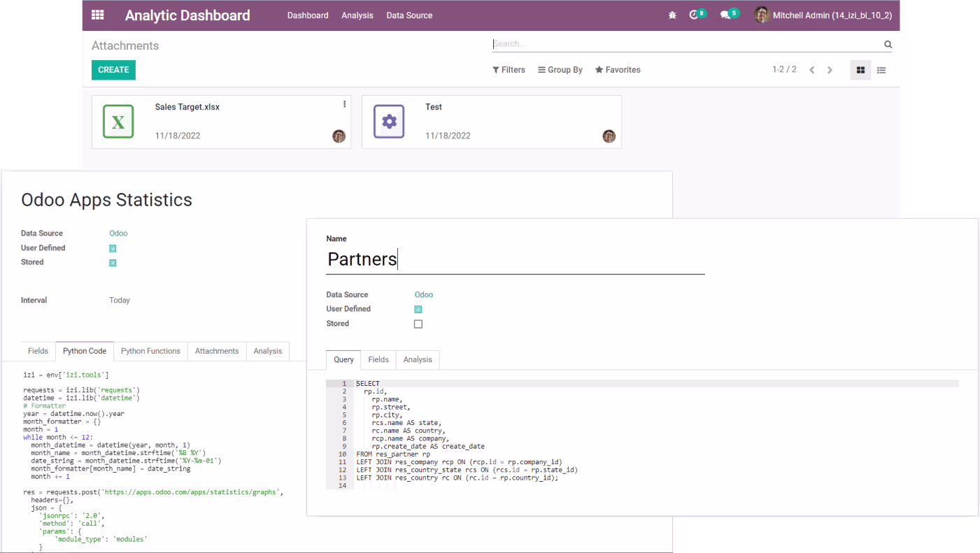Click Analytic Dashboard brand title
The image size is (980, 553).
[x=187, y=15]
